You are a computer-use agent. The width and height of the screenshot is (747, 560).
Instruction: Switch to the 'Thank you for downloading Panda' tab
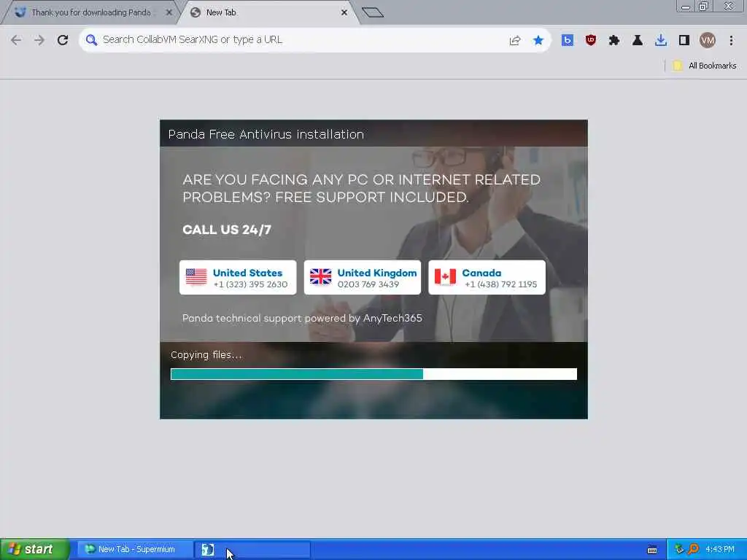90,13
